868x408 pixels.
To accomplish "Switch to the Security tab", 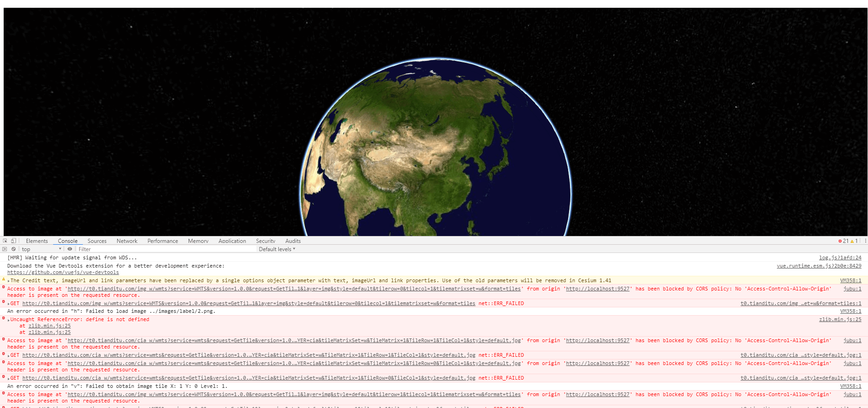I will point(266,241).
